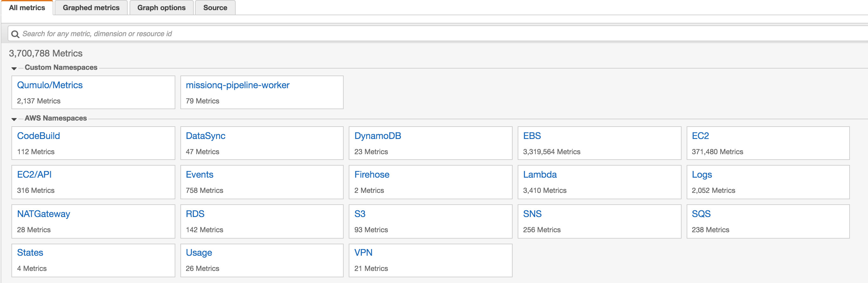Open the missionq-pipeline-worker namespace
This screenshot has height=283, width=868.
tap(238, 85)
